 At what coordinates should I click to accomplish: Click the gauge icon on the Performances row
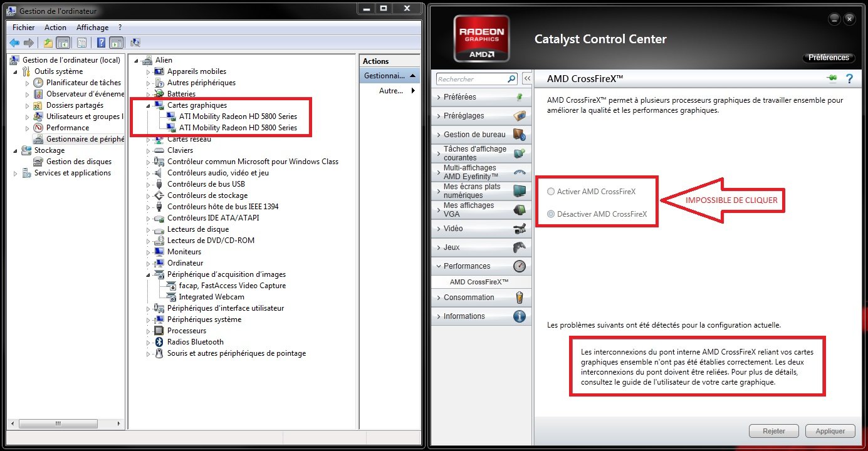[519, 266]
